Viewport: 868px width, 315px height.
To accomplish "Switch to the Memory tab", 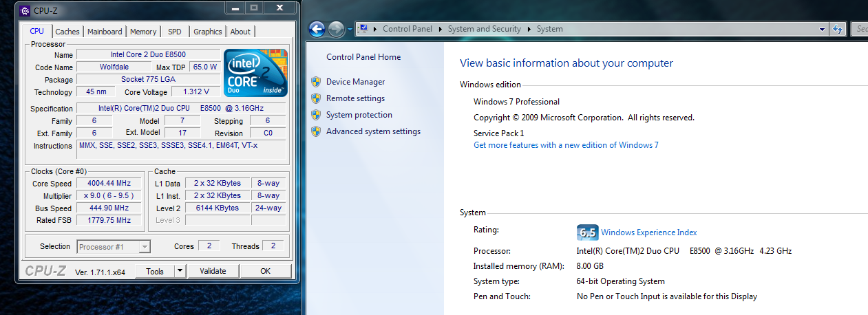I will coord(143,32).
